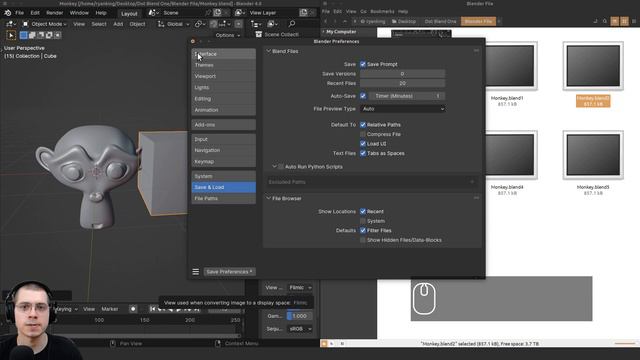Open the Preferences hamburger menu icon
640x360 pixels.
point(196,272)
